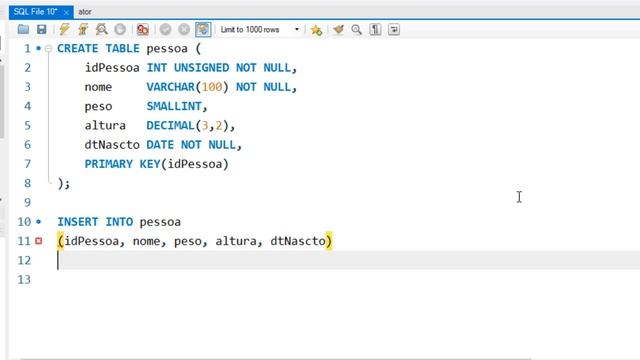Click dtNascto on line 6
The height and width of the screenshot is (360, 640).
[112, 145]
